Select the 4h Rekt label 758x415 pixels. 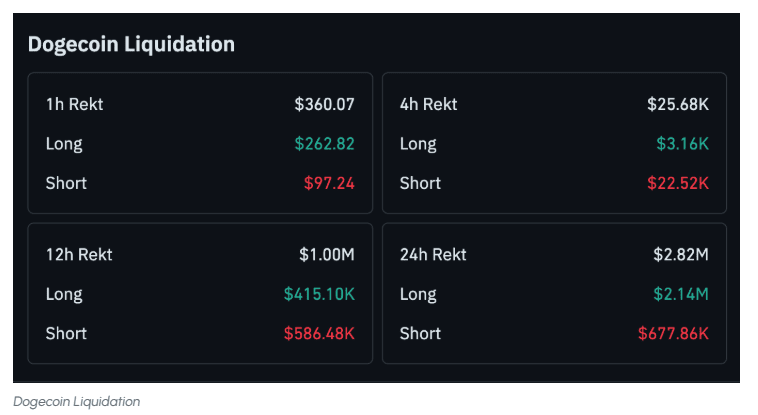[x=428, y=104]
